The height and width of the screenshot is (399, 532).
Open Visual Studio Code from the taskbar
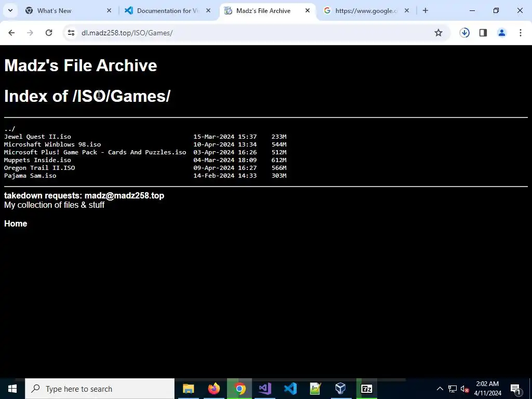290,389
